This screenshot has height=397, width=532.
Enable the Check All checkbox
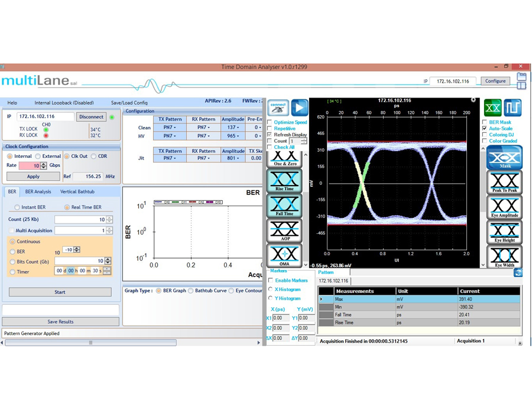[x=270, y=147]
